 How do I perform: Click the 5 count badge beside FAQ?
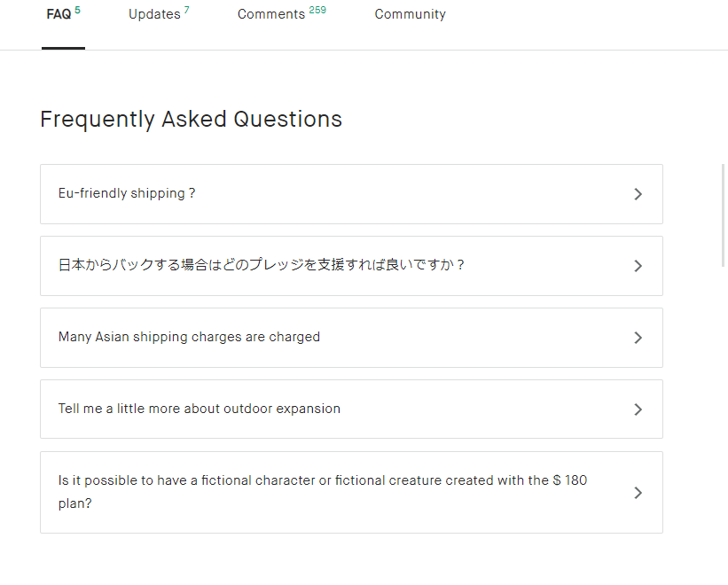[x=77, y=10]
